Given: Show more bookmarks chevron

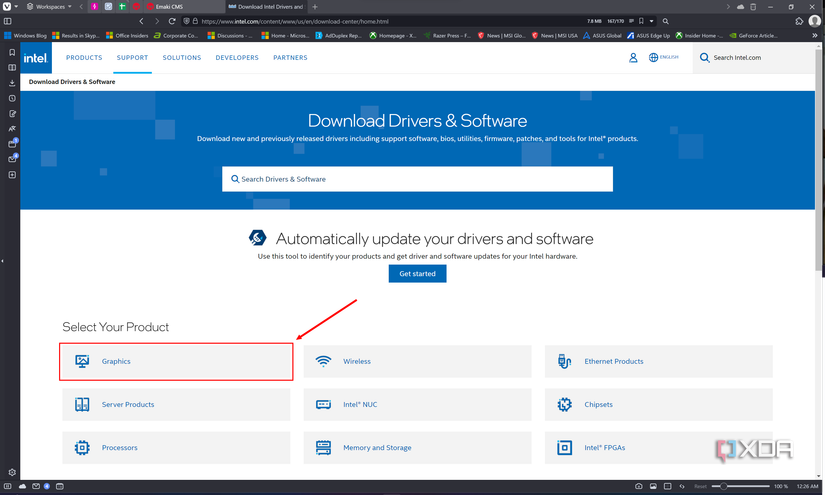Looking at the screenshot, I should [x=815, y=35].
